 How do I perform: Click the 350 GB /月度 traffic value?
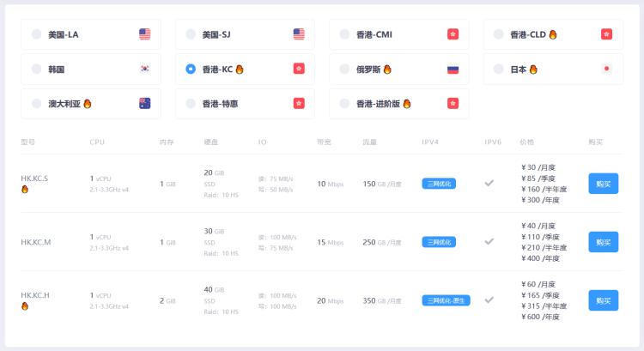pyautogui.click(x=382, y=301)
